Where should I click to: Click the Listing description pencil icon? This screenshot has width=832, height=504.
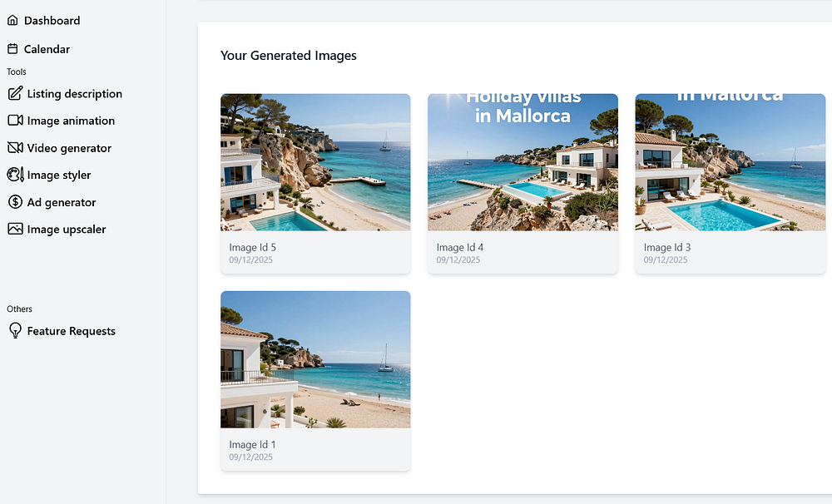(15, 93)
